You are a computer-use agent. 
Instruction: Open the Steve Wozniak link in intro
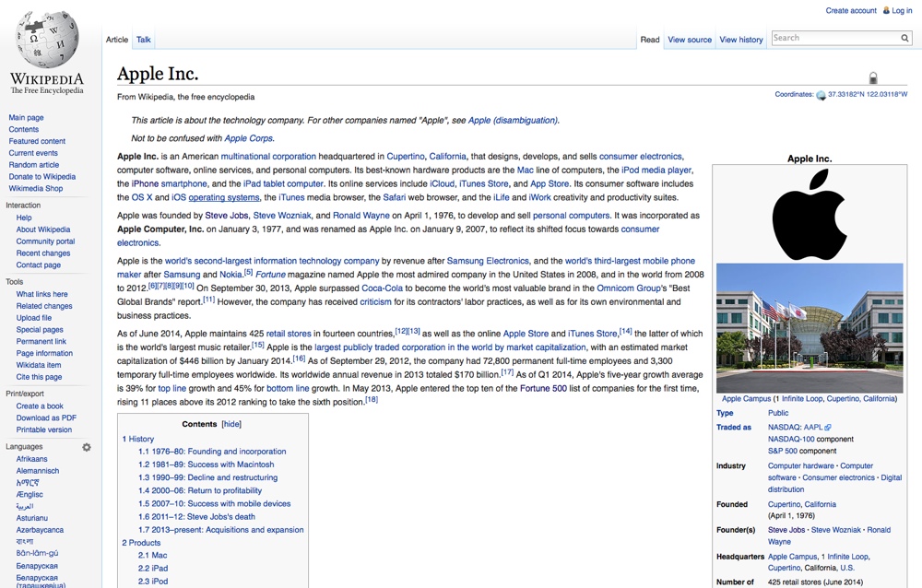coord(282,216)
